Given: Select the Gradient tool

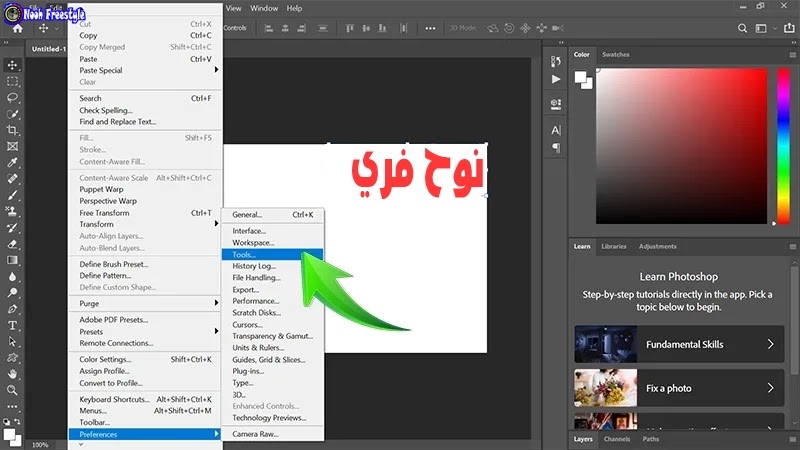Looking at the screenshot, I should (12, 260).
